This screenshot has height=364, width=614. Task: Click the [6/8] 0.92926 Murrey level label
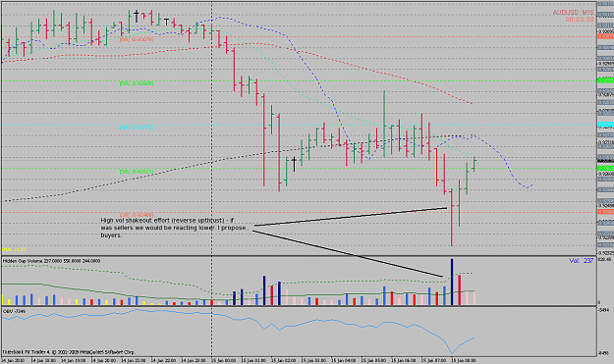[137, 83]
